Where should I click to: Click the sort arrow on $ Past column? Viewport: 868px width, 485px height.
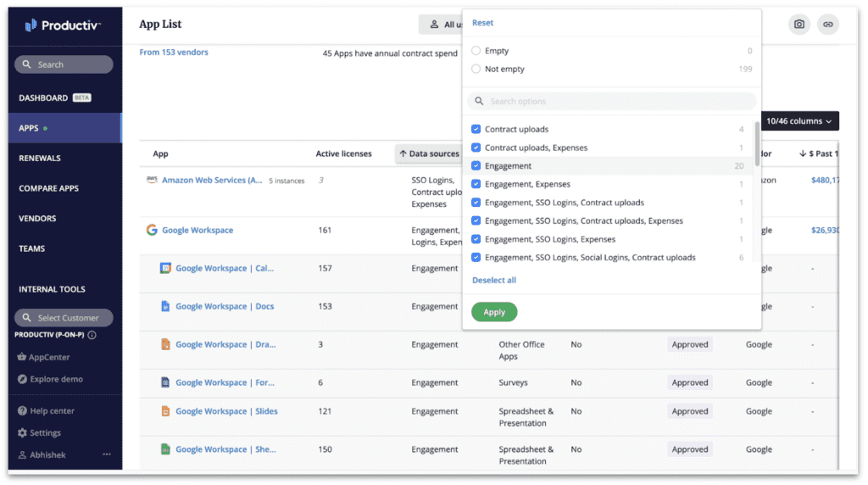[802, 154]
